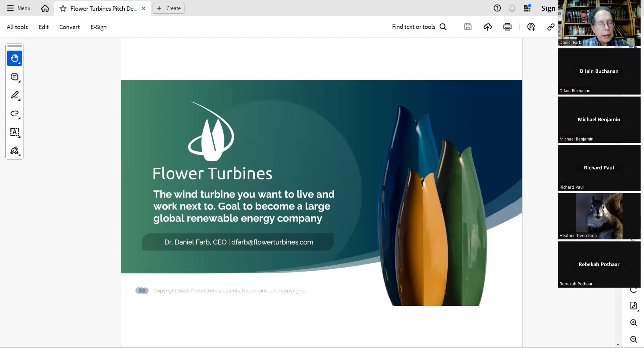The width and height of the screenshot is (644, 348).
Task: Open All tools
Action: coord(17,27)
